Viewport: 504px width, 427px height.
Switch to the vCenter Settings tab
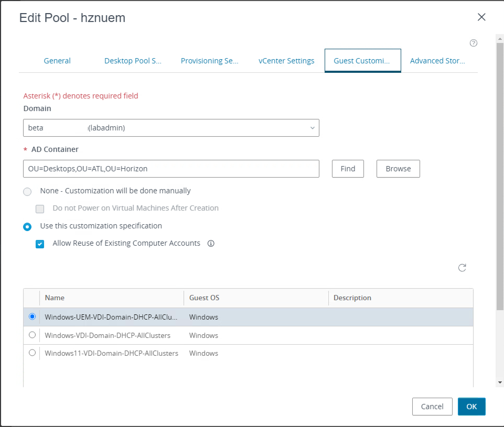pyautogui.click(x=286, y=61)
